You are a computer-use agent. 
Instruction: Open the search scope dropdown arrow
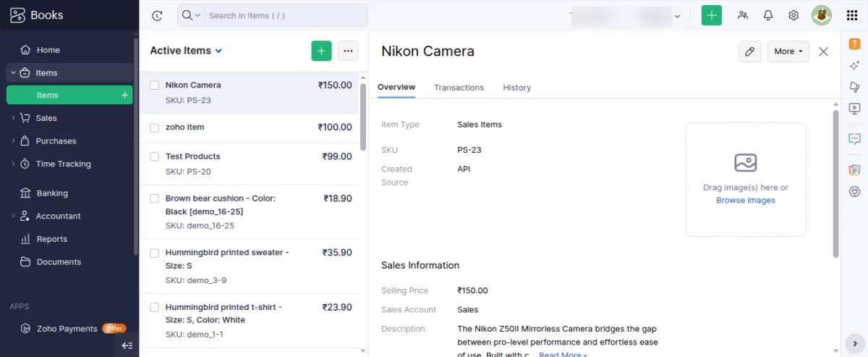[197, 15]
